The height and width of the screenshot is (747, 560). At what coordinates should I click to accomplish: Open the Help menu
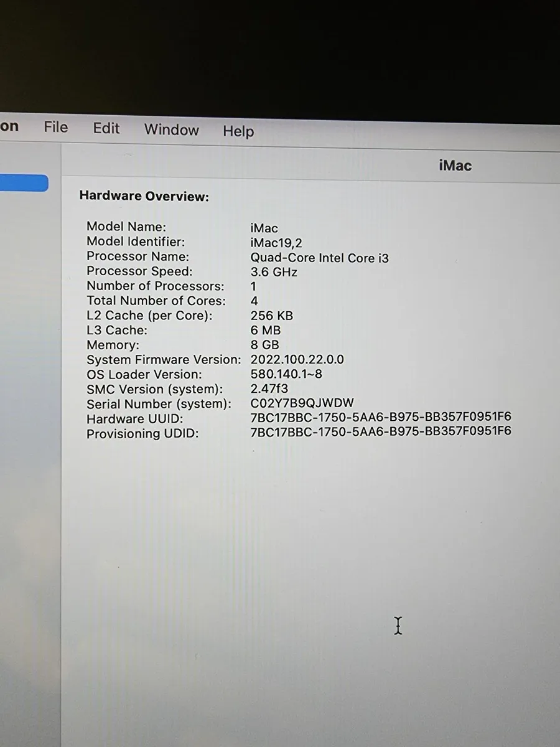[x=238, y=131]
